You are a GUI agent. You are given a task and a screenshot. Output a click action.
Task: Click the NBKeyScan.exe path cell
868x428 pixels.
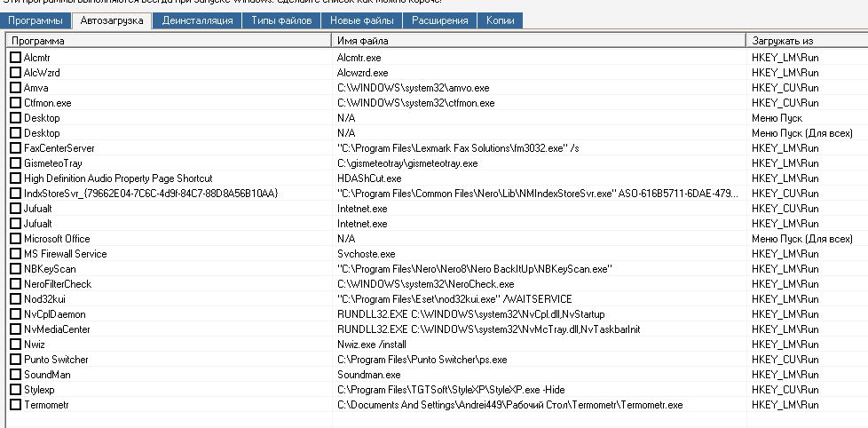point(475,268)
